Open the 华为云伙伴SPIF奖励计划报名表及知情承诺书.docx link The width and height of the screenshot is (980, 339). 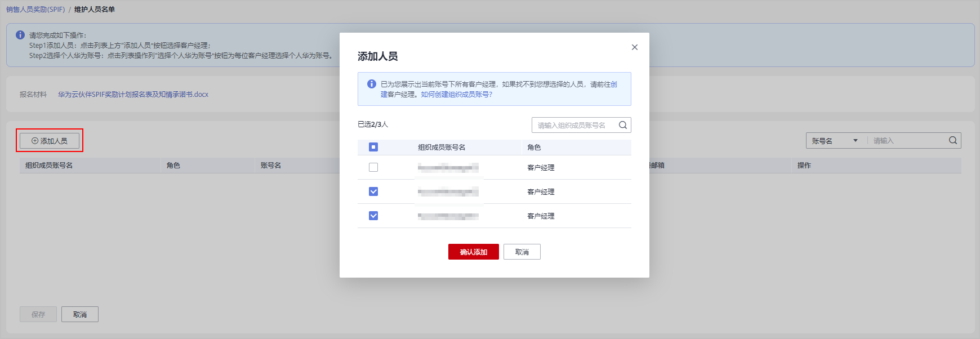133,95
